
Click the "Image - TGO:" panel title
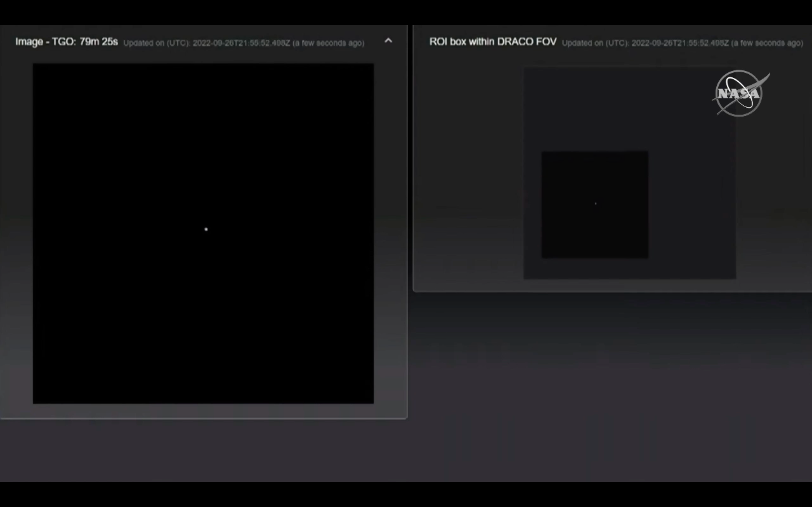(46, 42)
